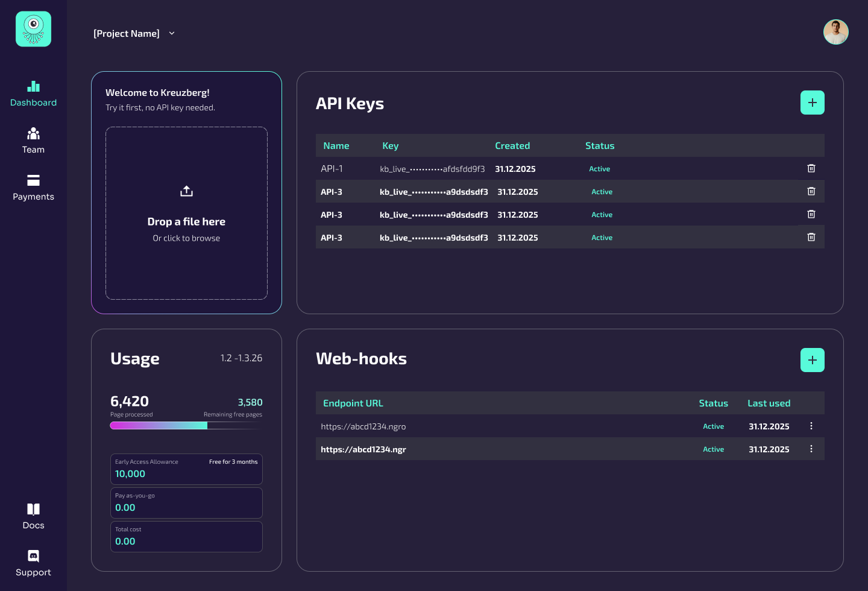This screenshot has height=591, width=868.
Task: Go to the Dashboard section
Action: [33, 93]
